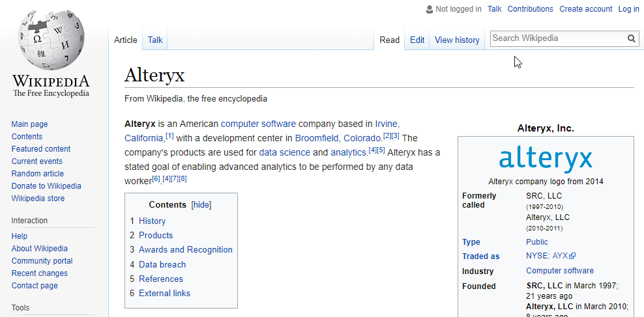The image size is (644, 317).
Task: Open the Edit tab
Action: pos(417,40)
